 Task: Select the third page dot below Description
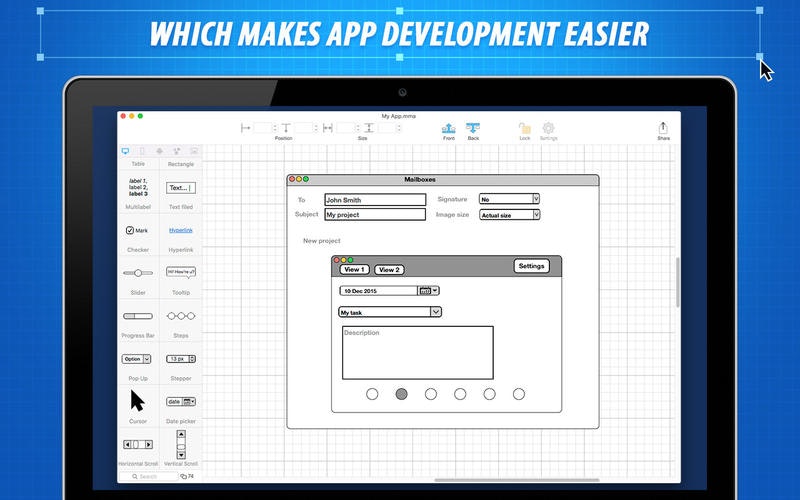click(x=431, y=394)
